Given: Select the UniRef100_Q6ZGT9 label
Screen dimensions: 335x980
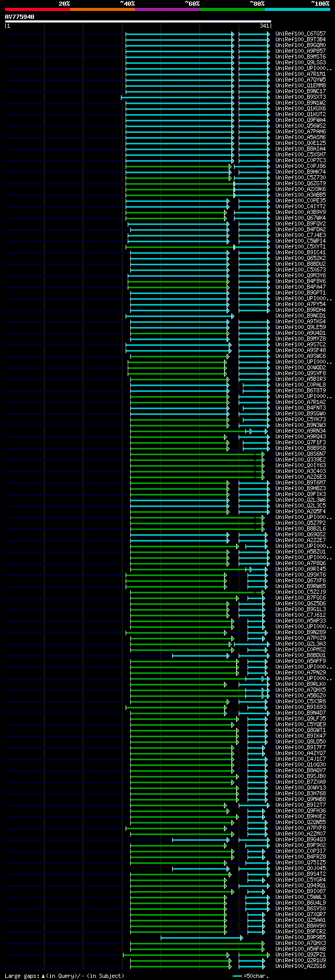Looking at the screenshot, I should pos(300,183).
